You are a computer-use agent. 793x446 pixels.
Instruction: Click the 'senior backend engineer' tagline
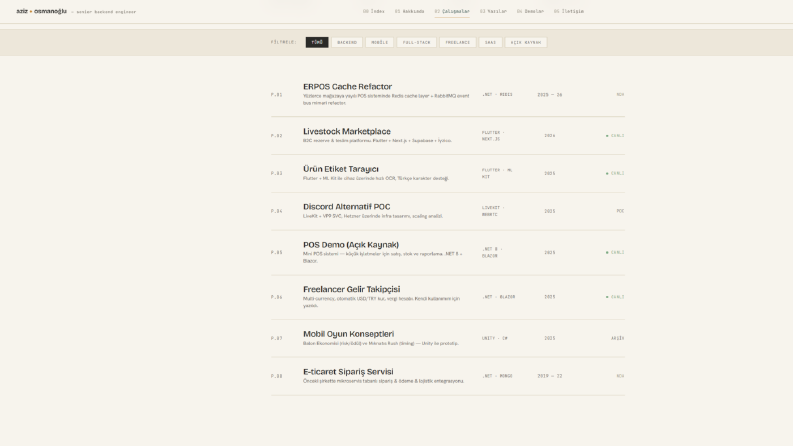coord(106,12)
